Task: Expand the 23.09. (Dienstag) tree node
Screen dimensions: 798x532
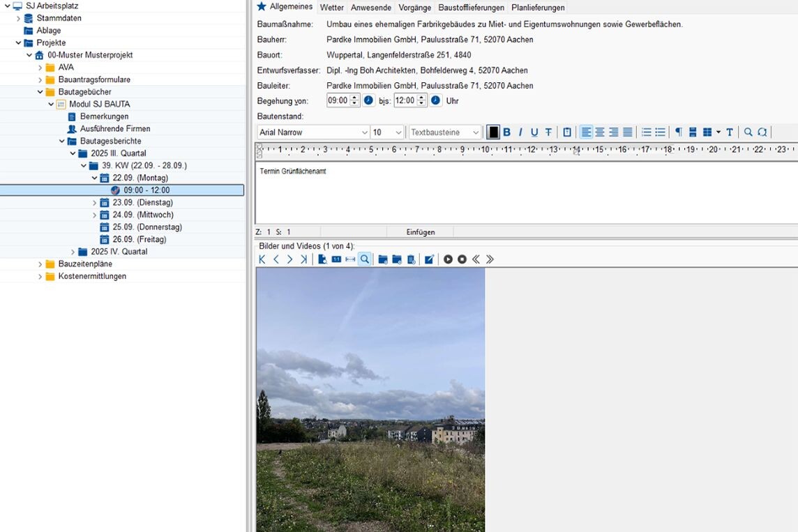Action: [95, 203]
